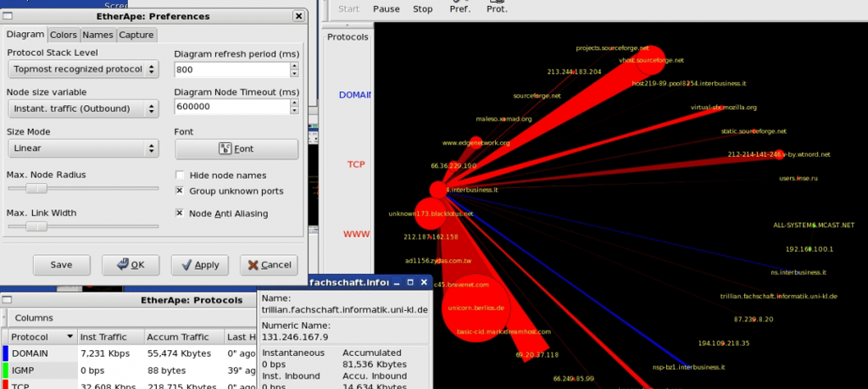Decrease the Diagram Node Timeout stepper
Image resolution: width=868 pixels, height=389 pixels.
tap(294, 111)
